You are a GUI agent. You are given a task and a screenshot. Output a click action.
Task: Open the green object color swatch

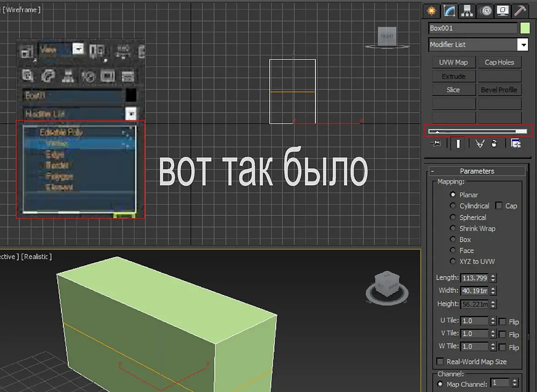pos(525,28)
